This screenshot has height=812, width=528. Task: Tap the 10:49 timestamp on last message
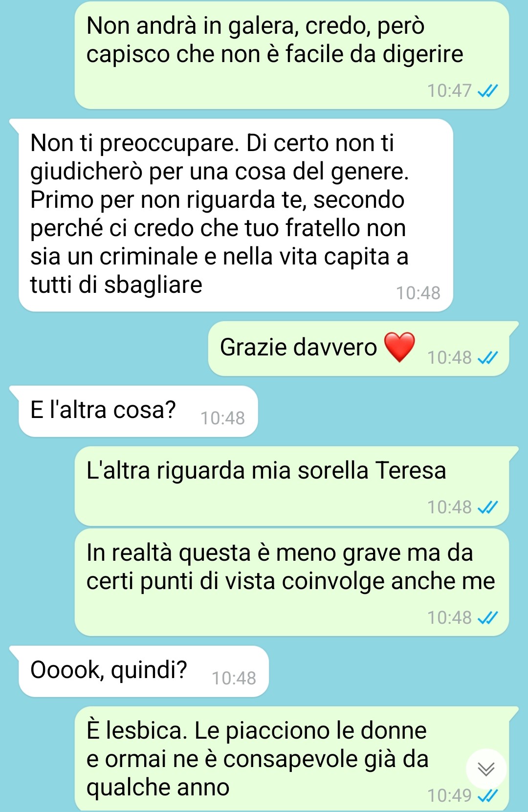click(x=449, y=796)
